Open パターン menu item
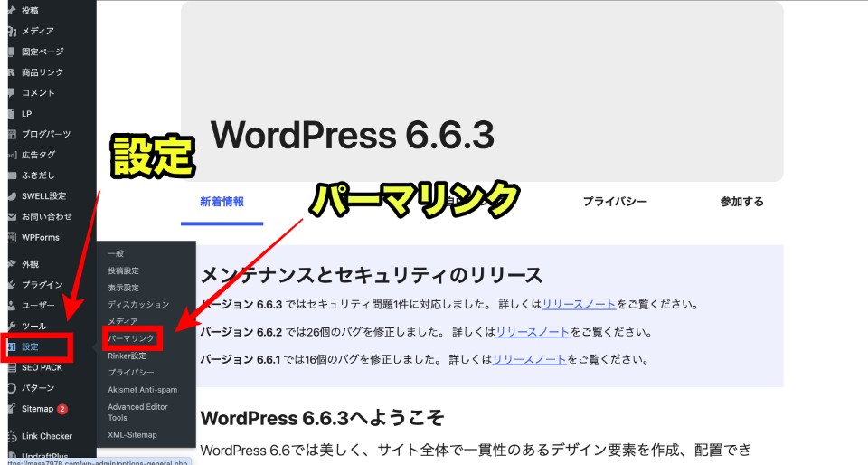This screenshot has width=868, height=465. point(38,388)
